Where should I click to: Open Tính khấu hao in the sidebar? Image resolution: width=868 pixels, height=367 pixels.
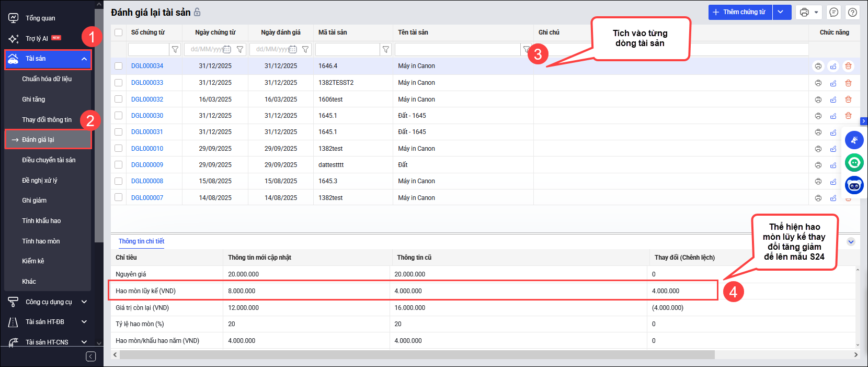tap(41, 221)
